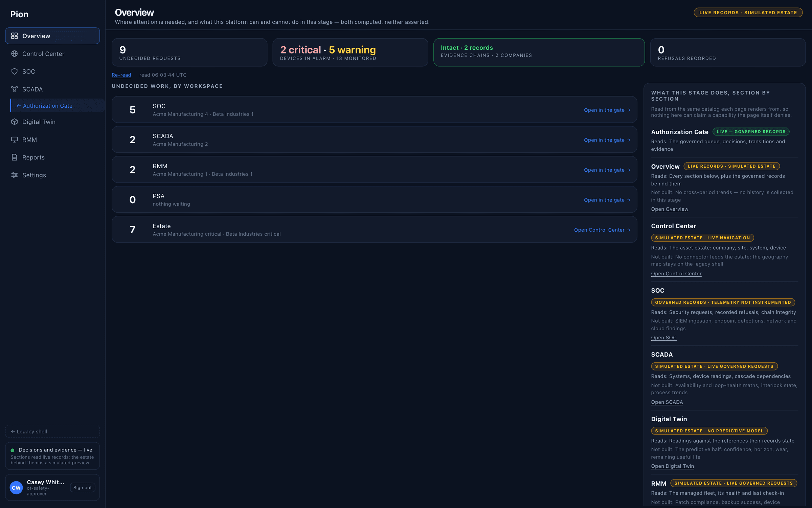812x508 pixels.
Task: Return to the Legacy shell
Action: (x=52, y=431)
